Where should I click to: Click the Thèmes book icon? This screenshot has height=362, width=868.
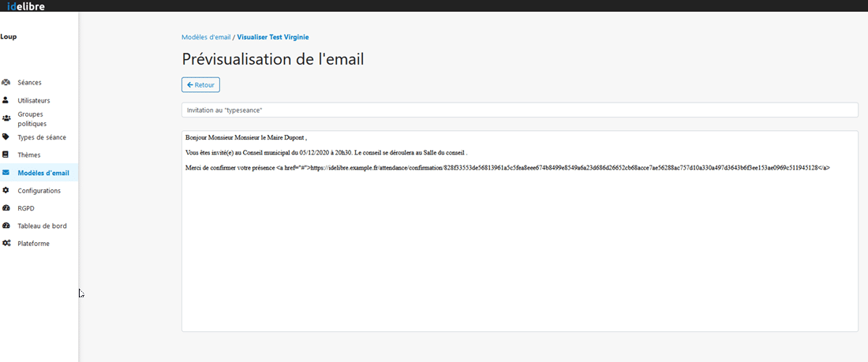[x=6, y=155]
